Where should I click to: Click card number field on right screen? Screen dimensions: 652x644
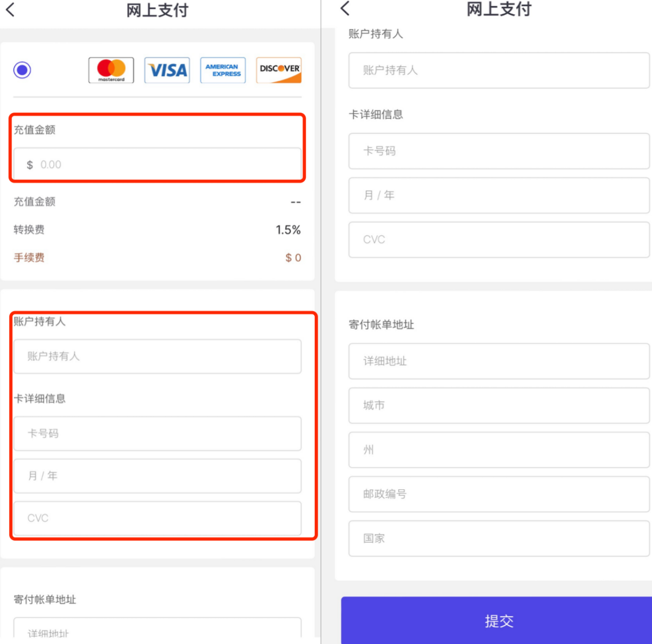(499, 151)
